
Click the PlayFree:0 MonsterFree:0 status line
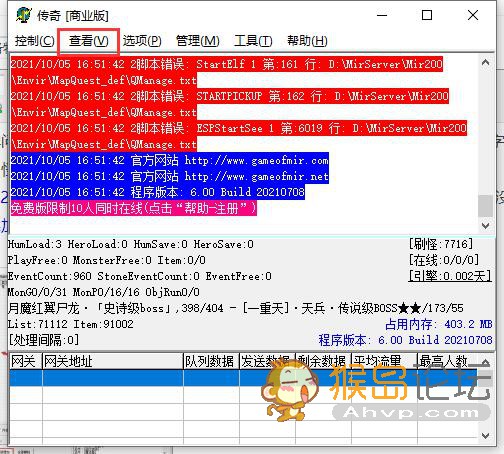tap(107, 260)
